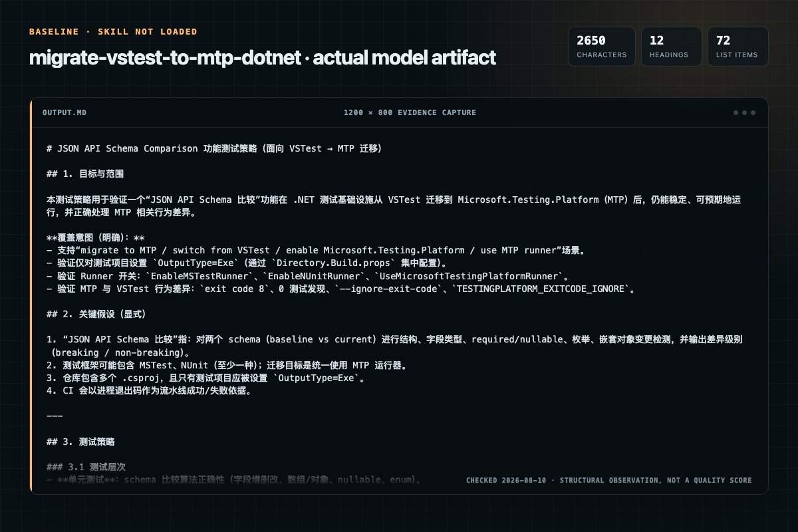The width and height of the screenshot is (798, 532).
Task: Click the three-dot menu in the OUTPUT.MD header
Action: click(x=744, y=112)
